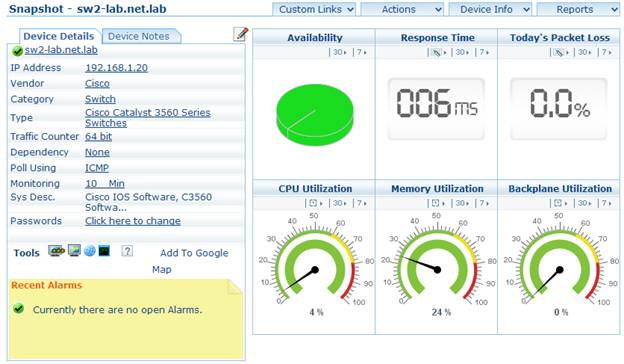Click the '0 %' backplane value
Screen dimensions: 624x364
click(x=561, y=312)
